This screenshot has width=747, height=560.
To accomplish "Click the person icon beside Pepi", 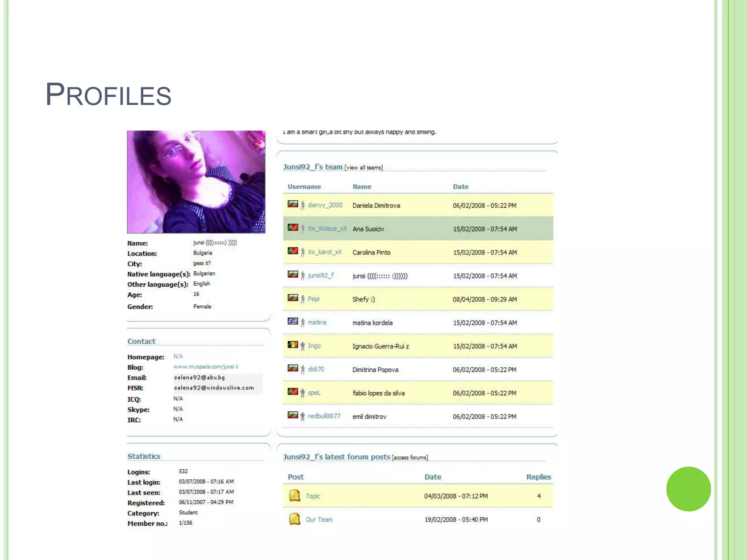I will point(302,299).
